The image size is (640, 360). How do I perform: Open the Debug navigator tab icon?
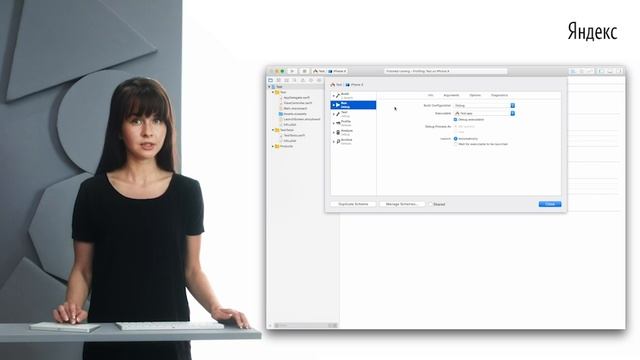coord(311,80)
